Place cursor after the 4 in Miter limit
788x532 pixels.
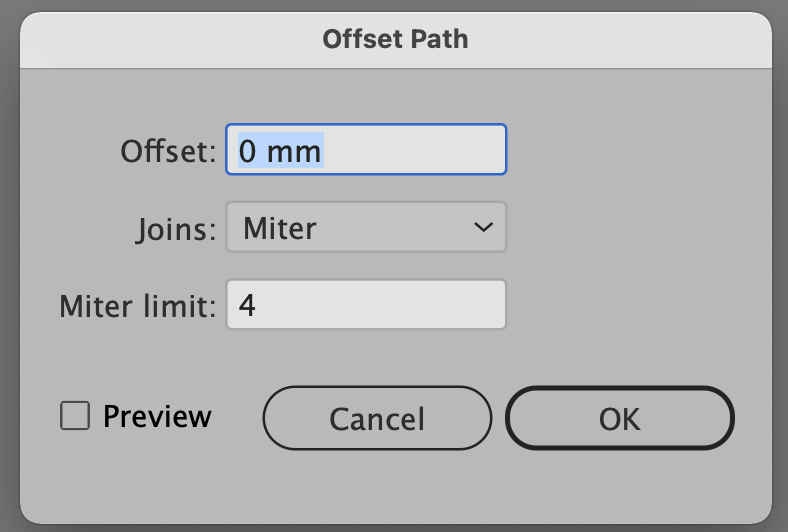click(x=257, y=305)
